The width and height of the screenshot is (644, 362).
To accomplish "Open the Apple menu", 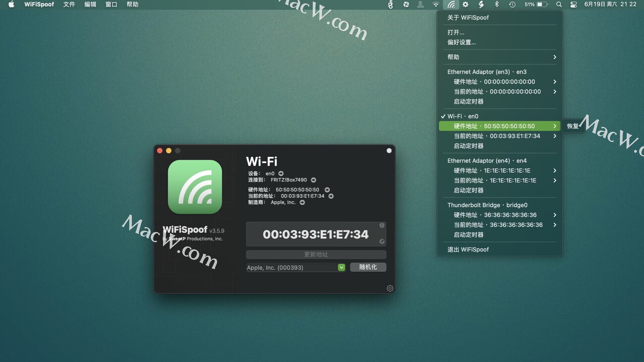I will click(11, 4).
